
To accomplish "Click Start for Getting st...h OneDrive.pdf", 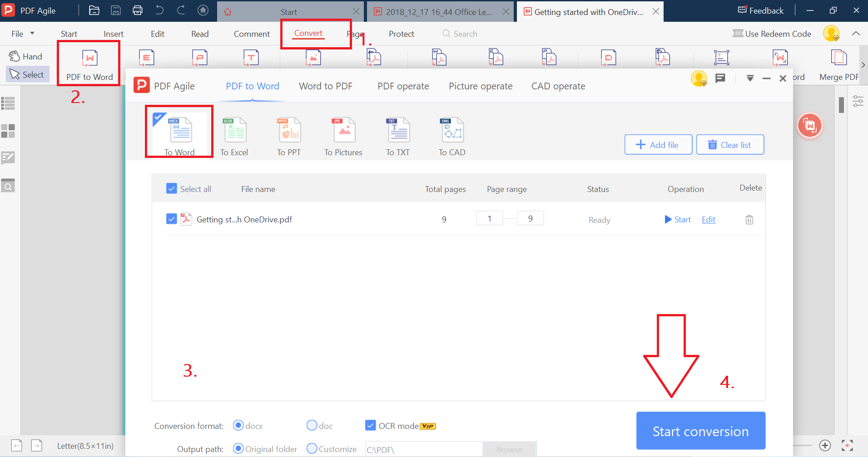I will coord(678,220).
